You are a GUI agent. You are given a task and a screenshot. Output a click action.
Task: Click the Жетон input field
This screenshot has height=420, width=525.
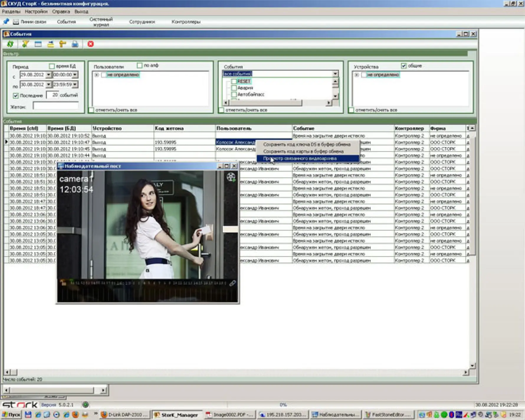point(55,106)
